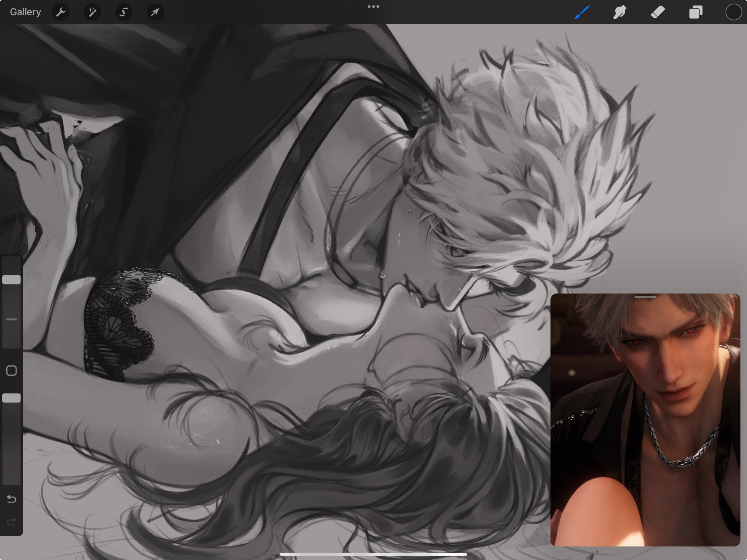Select the Smudge tool
Image resolution: width=747 pixels, height=560 pixels.
pos(620,12)
